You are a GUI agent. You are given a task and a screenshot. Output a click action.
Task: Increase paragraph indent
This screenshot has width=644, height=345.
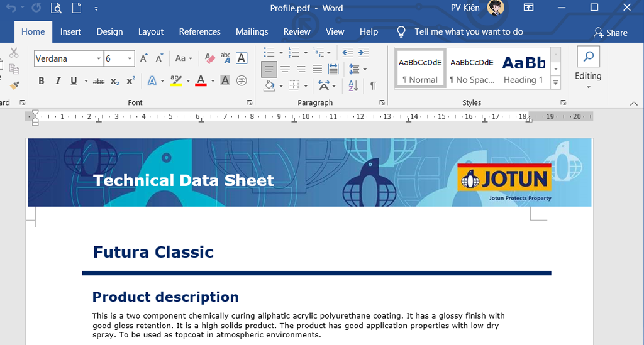(x=364, y=52)
